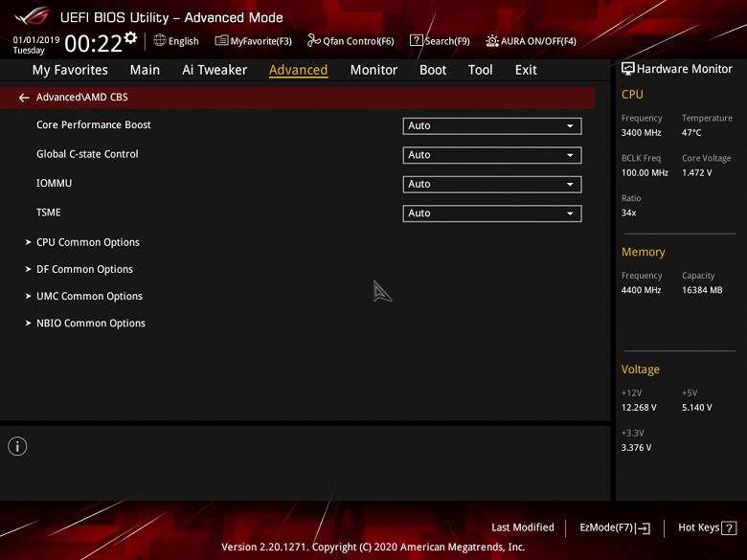Click the globe language icon
This screenshot has height=560, width=747.
pos(160,40)
